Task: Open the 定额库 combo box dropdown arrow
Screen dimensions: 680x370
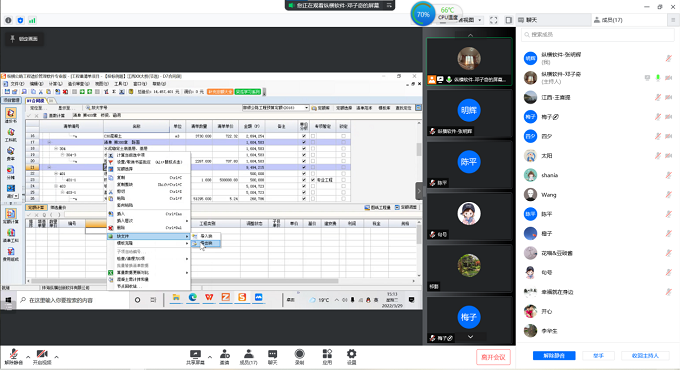Action: click(x=306, y=108)
